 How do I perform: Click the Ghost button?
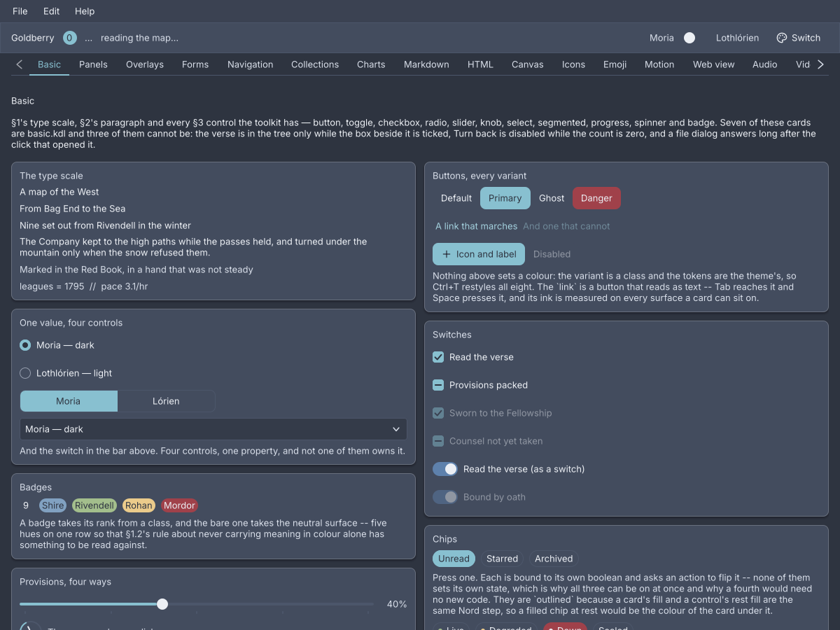coord(552,198)
